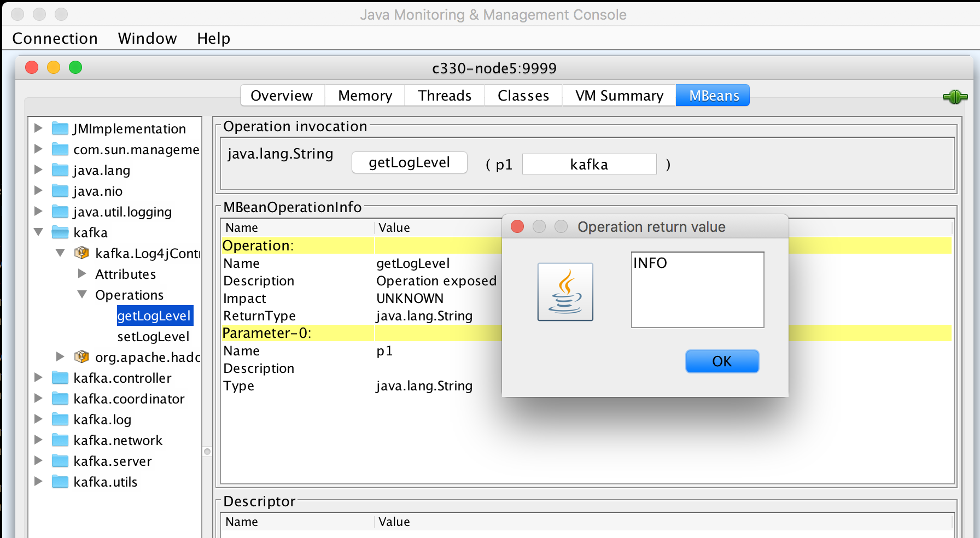980x538 pixels.
Task: Click the org.apache.hadoop MBean bean icon
Action: pos(81,357)
